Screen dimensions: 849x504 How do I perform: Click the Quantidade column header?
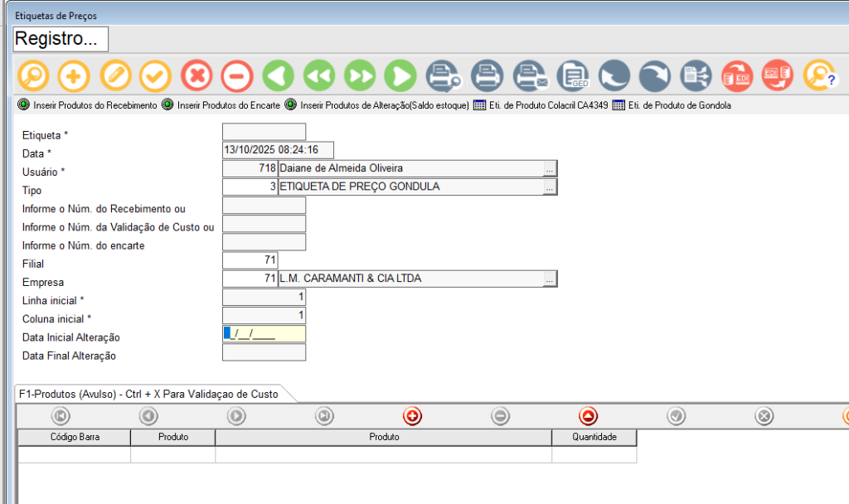point(594,437)
